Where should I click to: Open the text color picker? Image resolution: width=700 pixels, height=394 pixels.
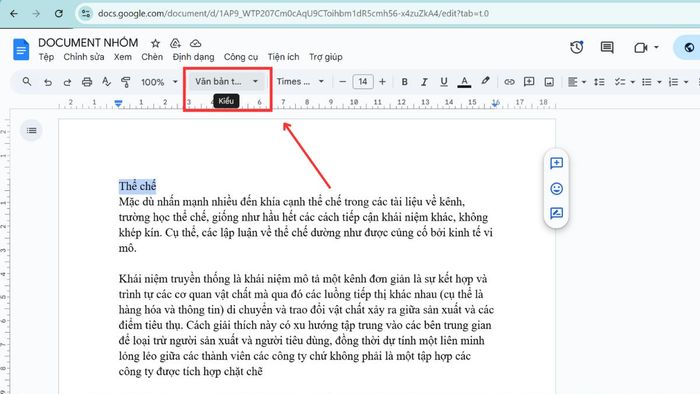(x=464, y=82)
